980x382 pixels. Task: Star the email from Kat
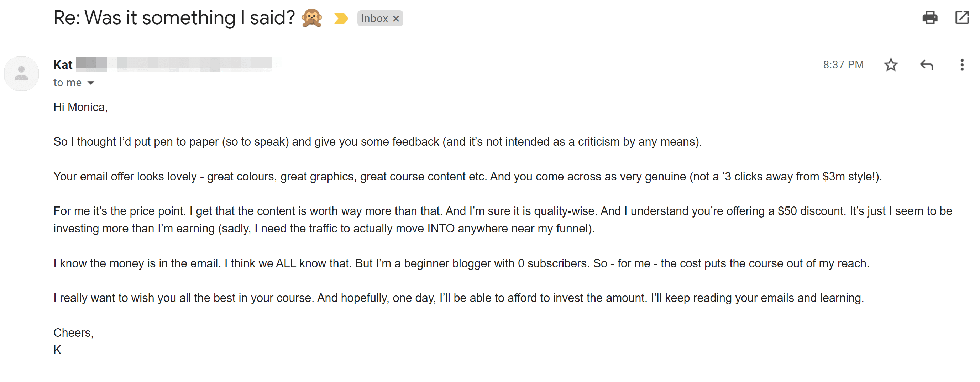(891, 65)
